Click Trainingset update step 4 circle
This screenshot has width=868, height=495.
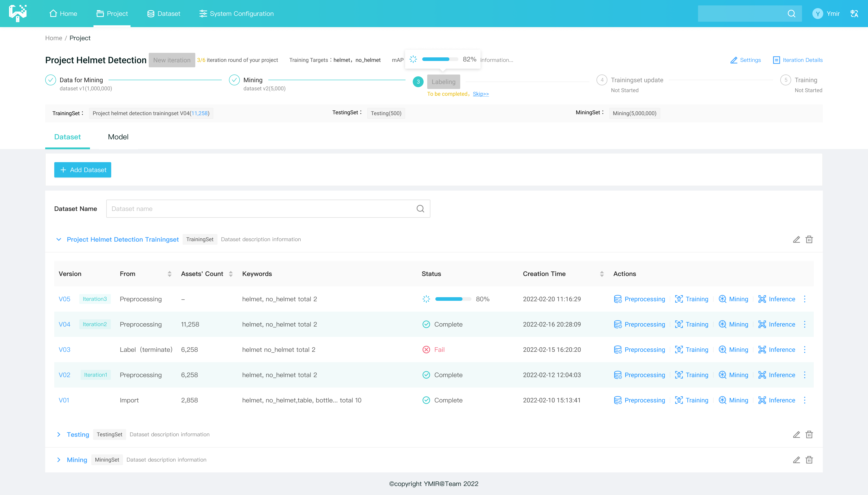click(601, 80)
